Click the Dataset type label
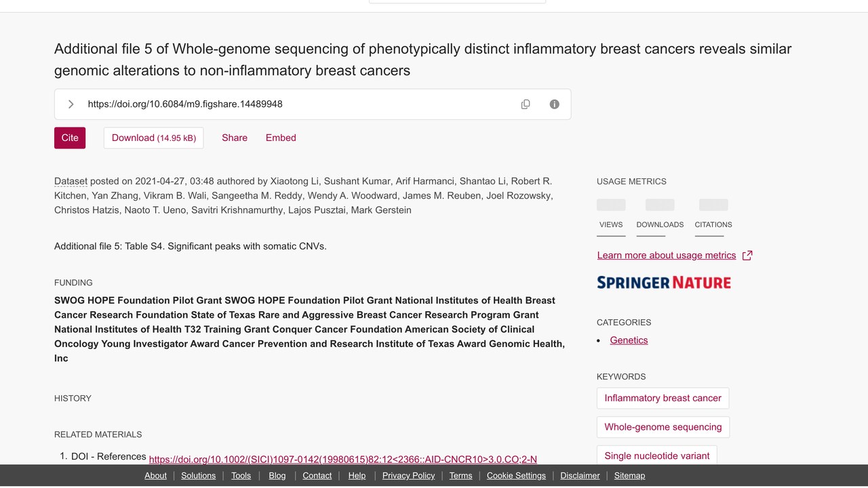Image resolution: width=868 pixels, height=488 pixels. [x=71, y=181]
